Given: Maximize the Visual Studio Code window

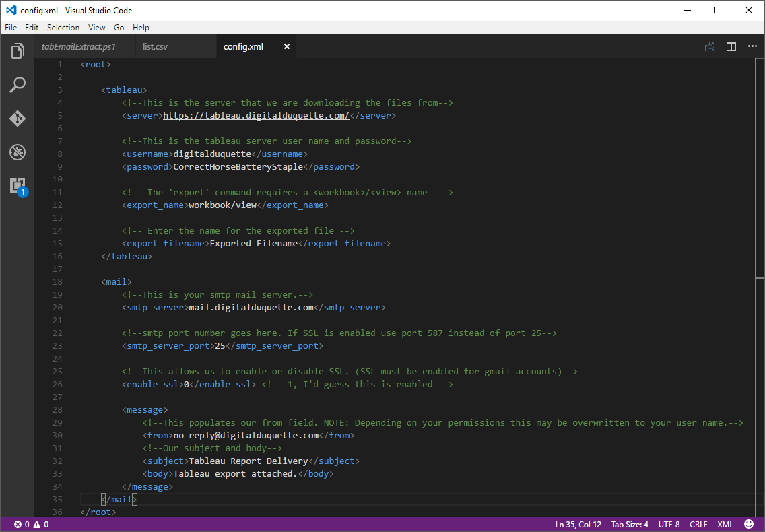Looking at the screenshot, I should [x=718, y=10].
